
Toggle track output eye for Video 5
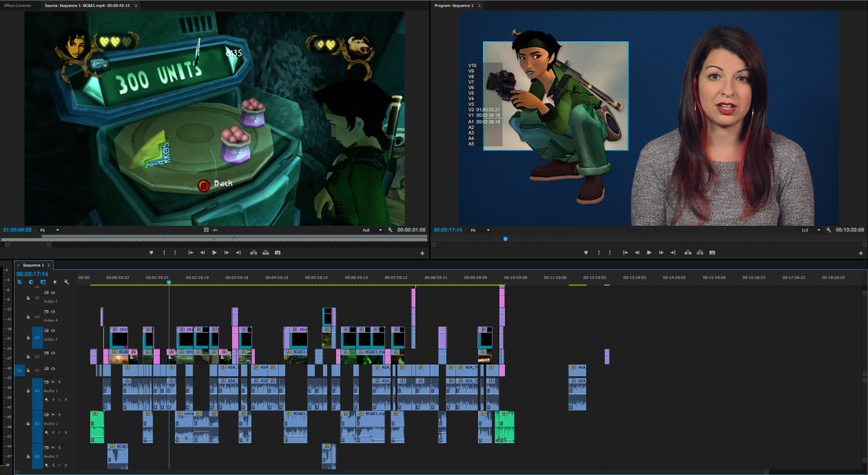(x=54, y=292)
